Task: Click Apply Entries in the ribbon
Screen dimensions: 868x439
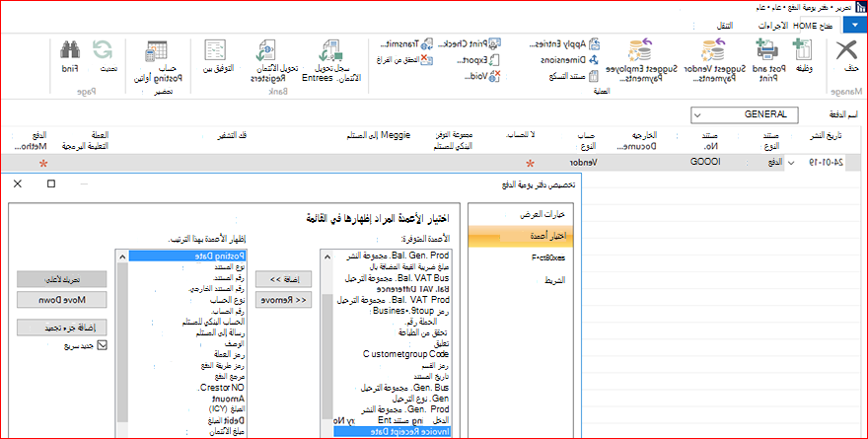Action: (564, 43)
